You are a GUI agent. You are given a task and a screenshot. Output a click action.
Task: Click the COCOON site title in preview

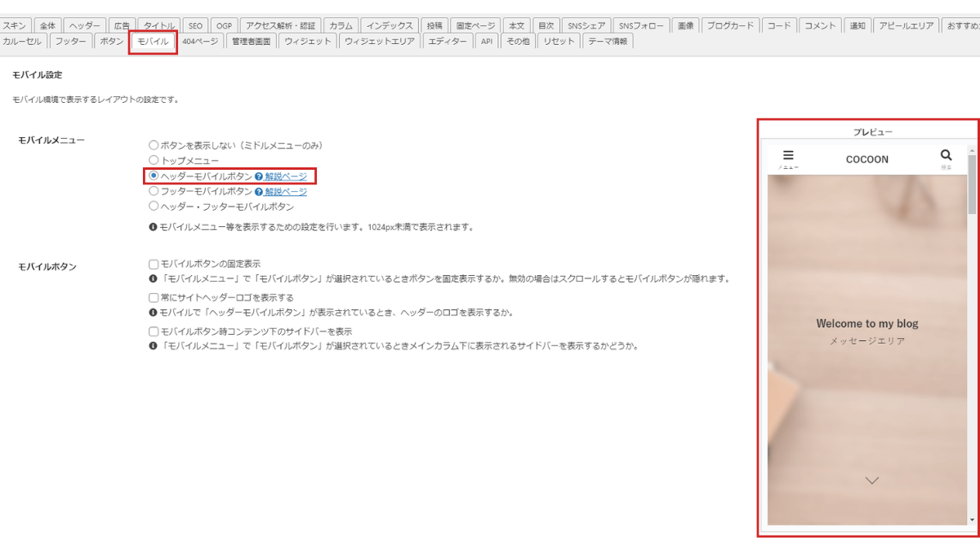pyautogui.click(x=866, y=159)
